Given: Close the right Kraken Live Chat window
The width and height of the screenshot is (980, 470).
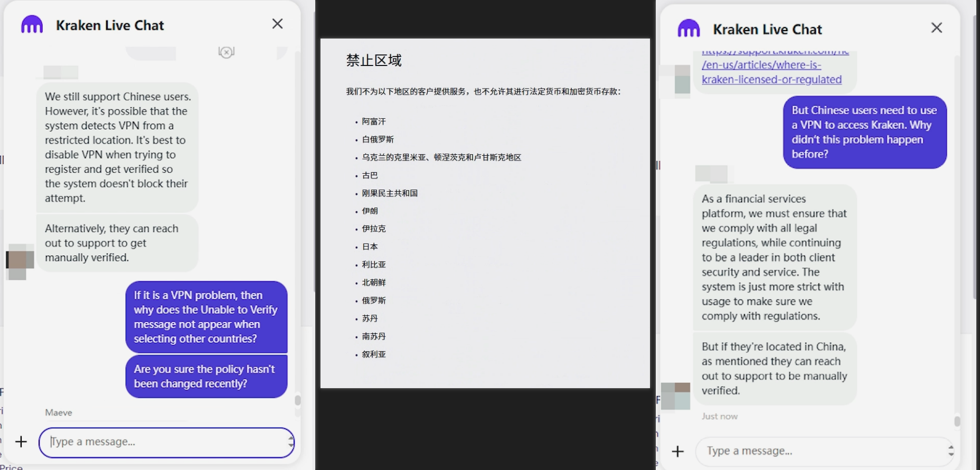Looking at the screenshot, I should (937, 27).
